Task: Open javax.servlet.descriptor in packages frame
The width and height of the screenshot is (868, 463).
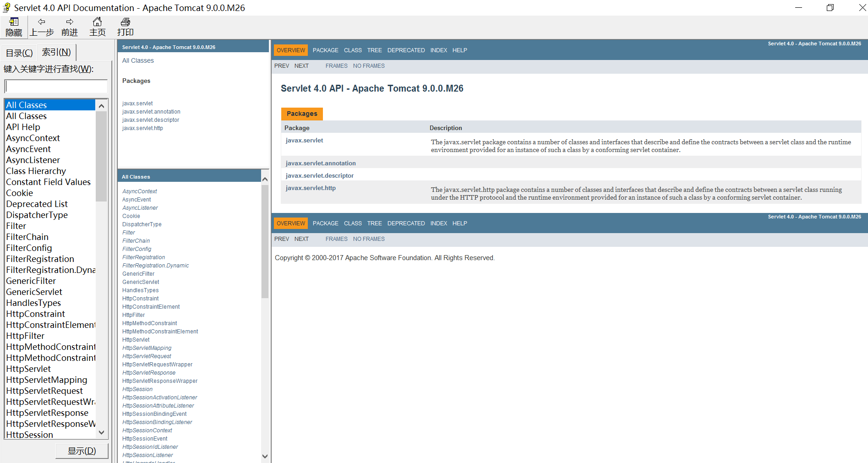Action: pyautogui.click(x=151, y=120)
